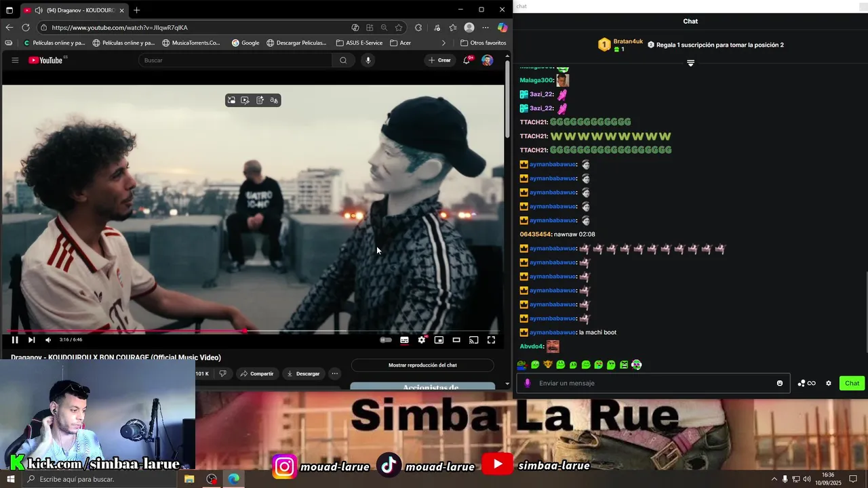
Task: Click the YouTube search magnifier button
Action: tap(343, 60)
